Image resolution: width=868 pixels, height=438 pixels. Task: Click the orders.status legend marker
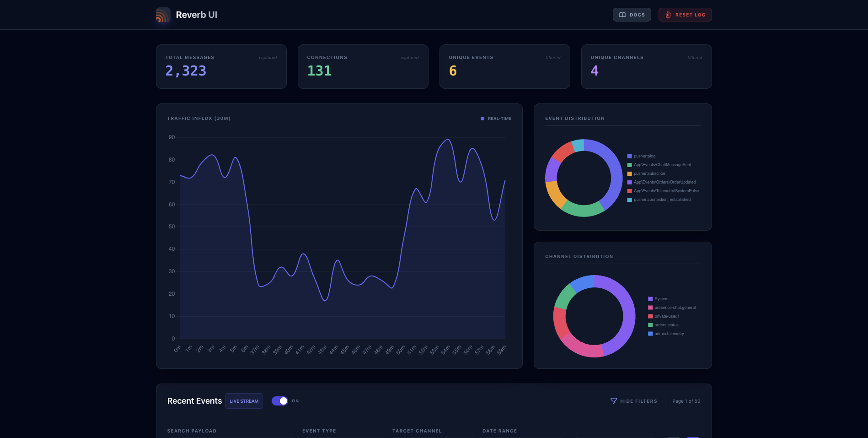[650, 325]
